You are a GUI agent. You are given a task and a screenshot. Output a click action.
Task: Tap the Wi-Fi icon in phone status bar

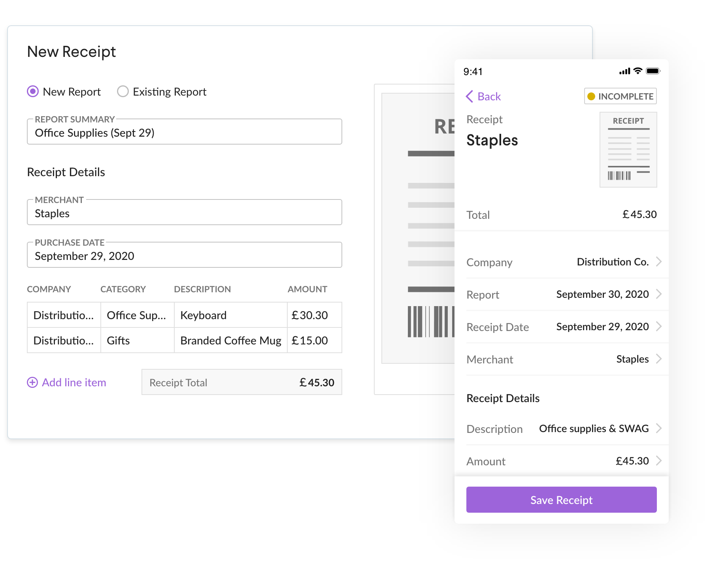point(637,71)
